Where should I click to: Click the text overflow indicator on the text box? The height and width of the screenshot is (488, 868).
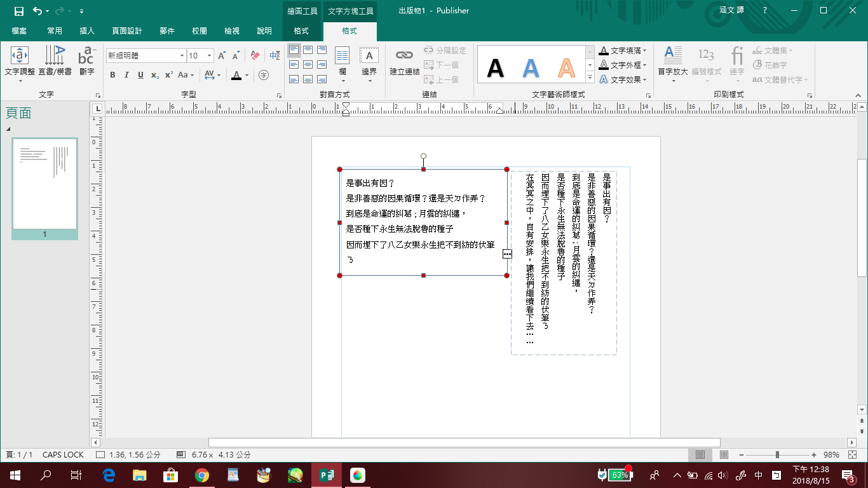tap(507, 254)
